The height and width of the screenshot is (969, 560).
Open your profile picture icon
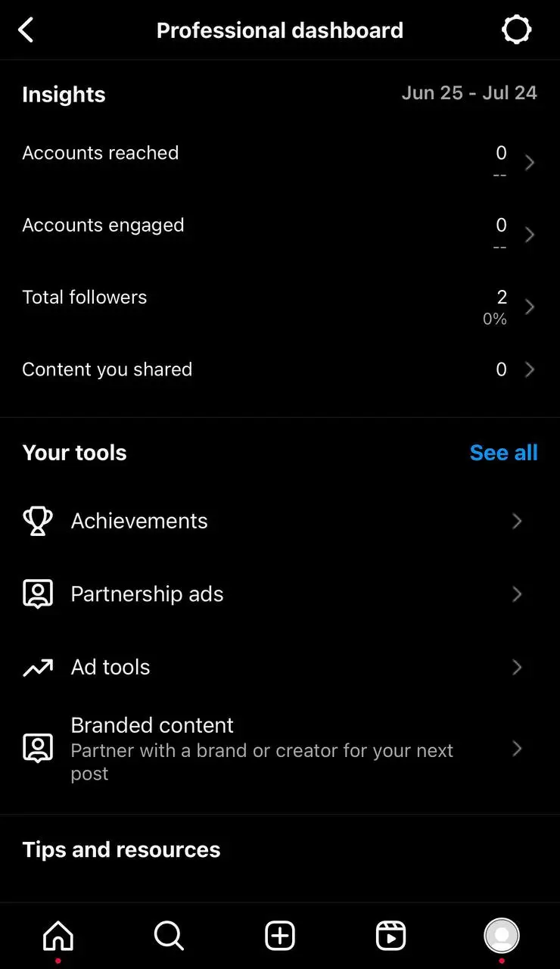click(501, 936)
